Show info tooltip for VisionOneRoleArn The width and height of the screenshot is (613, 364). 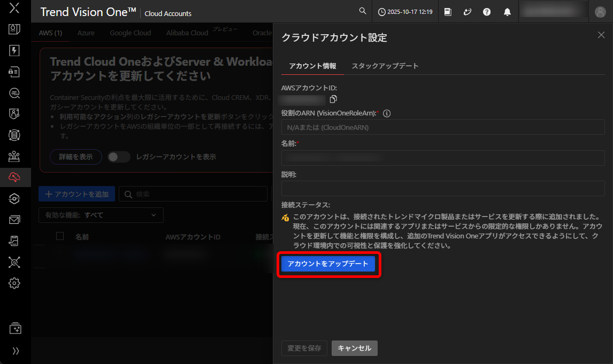coord(387,113)
